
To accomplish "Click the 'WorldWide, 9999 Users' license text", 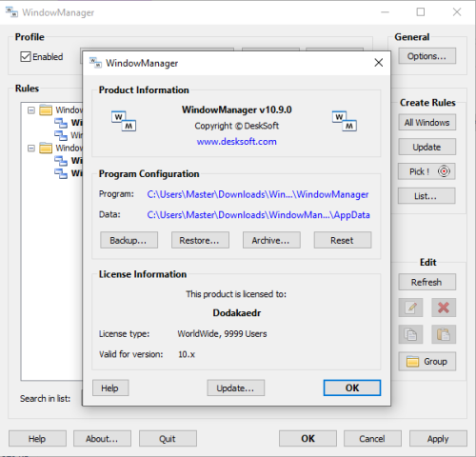I will coord(222,334).
